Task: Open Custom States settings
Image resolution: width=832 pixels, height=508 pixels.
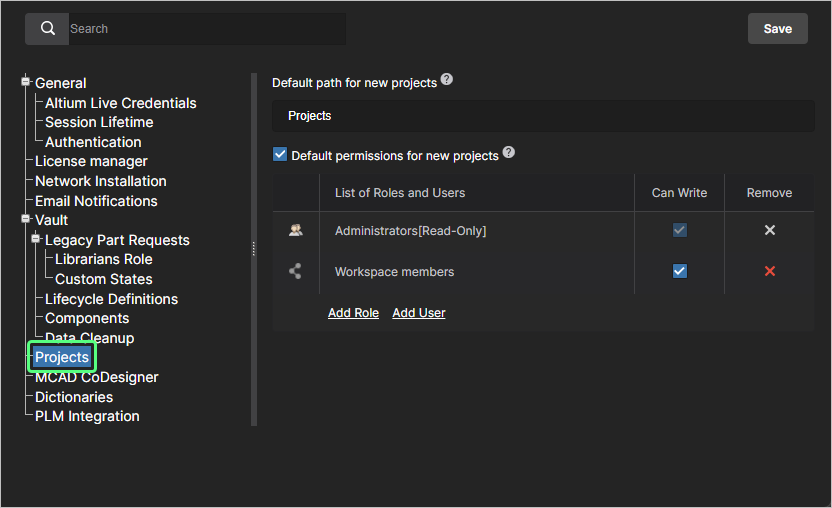Action: [x=104, y=279]
